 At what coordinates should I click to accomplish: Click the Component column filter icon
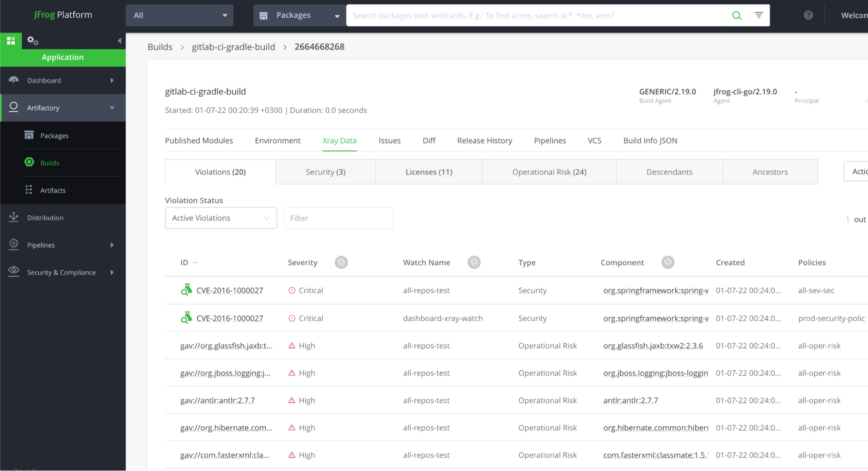[667, 262]
